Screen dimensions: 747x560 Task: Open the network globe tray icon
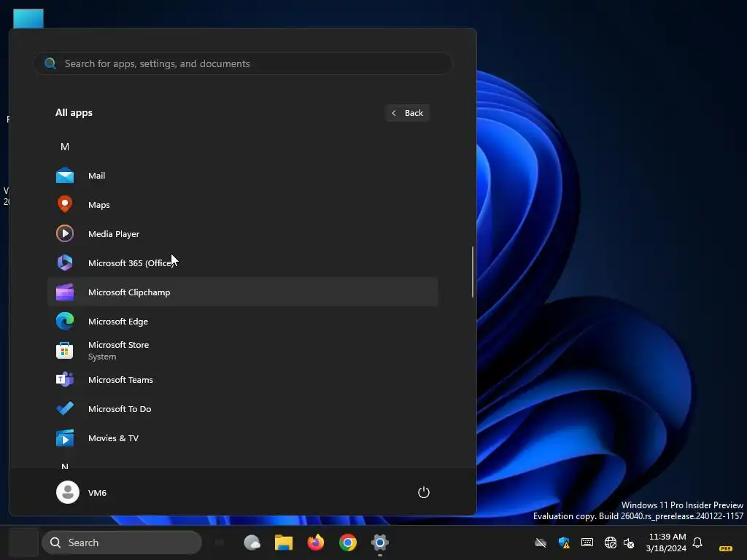(610, 542)
